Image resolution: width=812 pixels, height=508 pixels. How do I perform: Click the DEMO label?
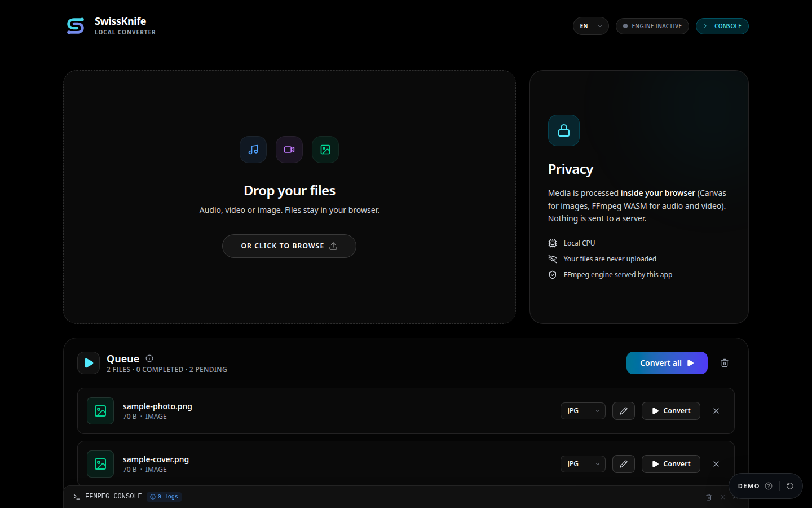pos(749,486)
